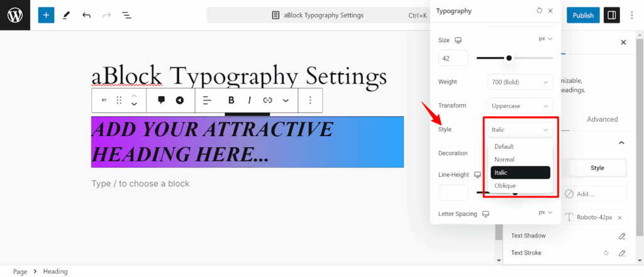644x277 pixels.
Task: Open the command palette document title bar
Action: tap(318, 15)
